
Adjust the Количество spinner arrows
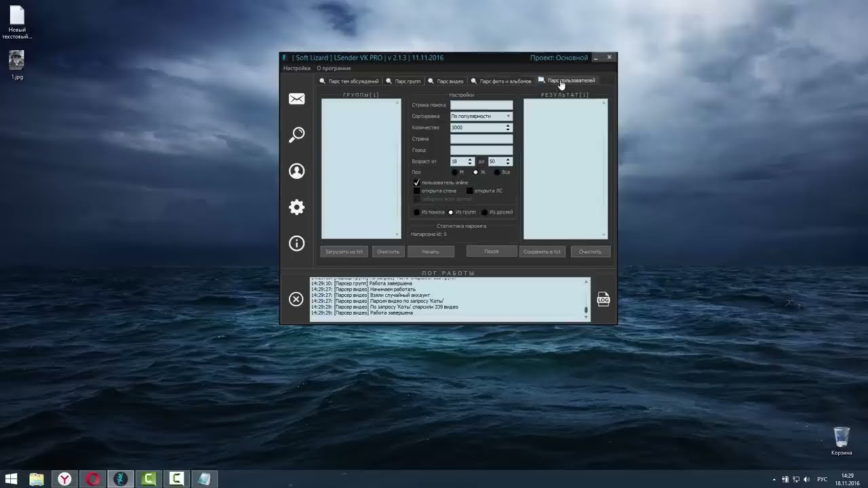click(x=508, y=127)
